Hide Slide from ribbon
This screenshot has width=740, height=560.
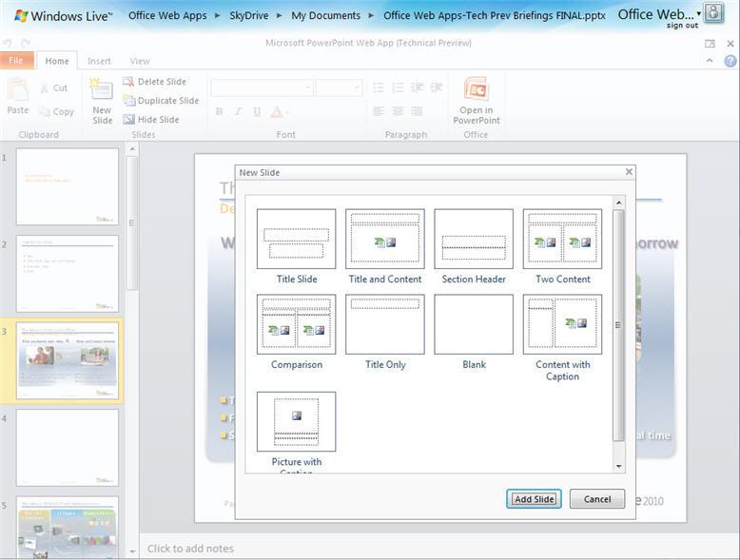click(x=151, y=120)
